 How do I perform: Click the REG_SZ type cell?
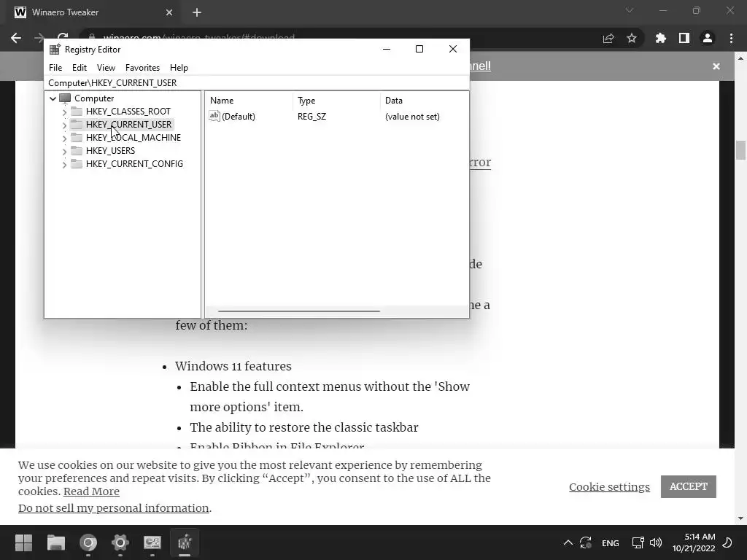(x=311, y=117)
